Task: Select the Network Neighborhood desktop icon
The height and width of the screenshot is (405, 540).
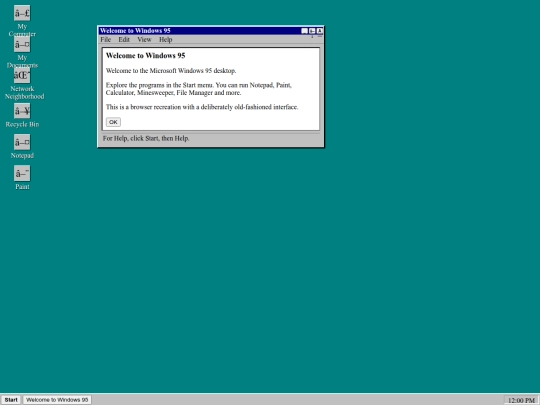Action: (24, 84)
